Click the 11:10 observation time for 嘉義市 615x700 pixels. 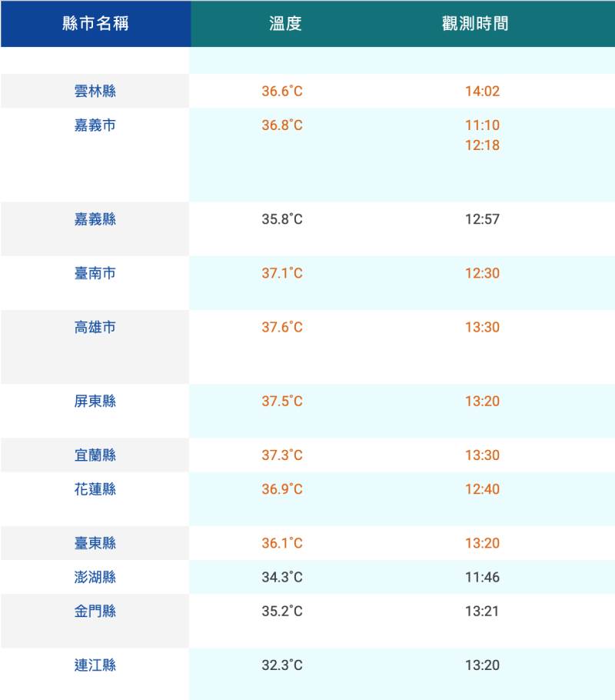(x=483, y=125)
